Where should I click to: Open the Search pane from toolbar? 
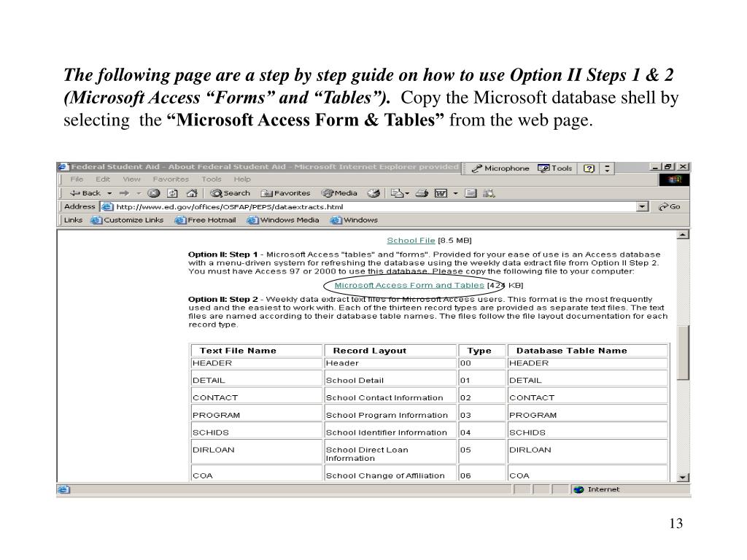click(x=230, y=193)
